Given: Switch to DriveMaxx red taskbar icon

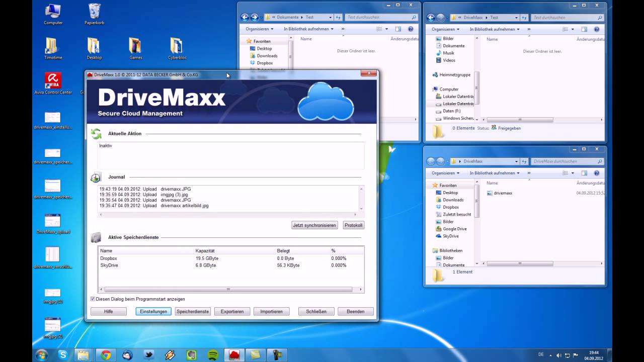Looking at the screenshot, I should [234, 355].
